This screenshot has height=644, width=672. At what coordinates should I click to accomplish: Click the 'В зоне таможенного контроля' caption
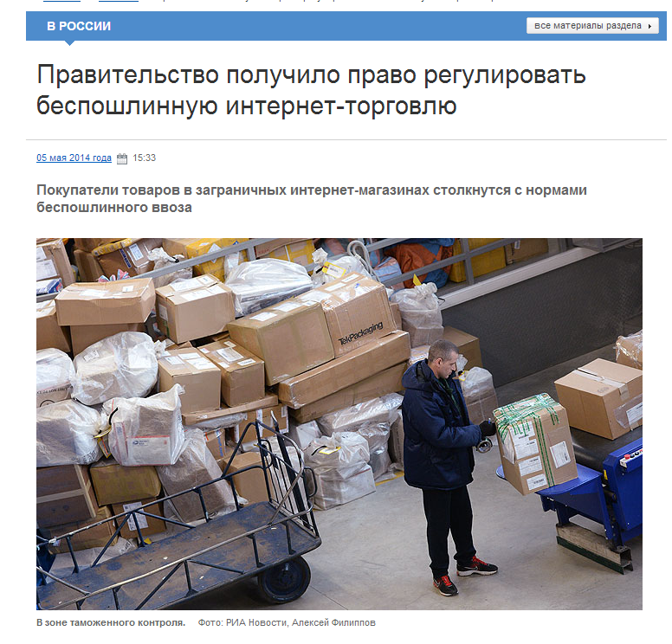(x=111, y=622)
